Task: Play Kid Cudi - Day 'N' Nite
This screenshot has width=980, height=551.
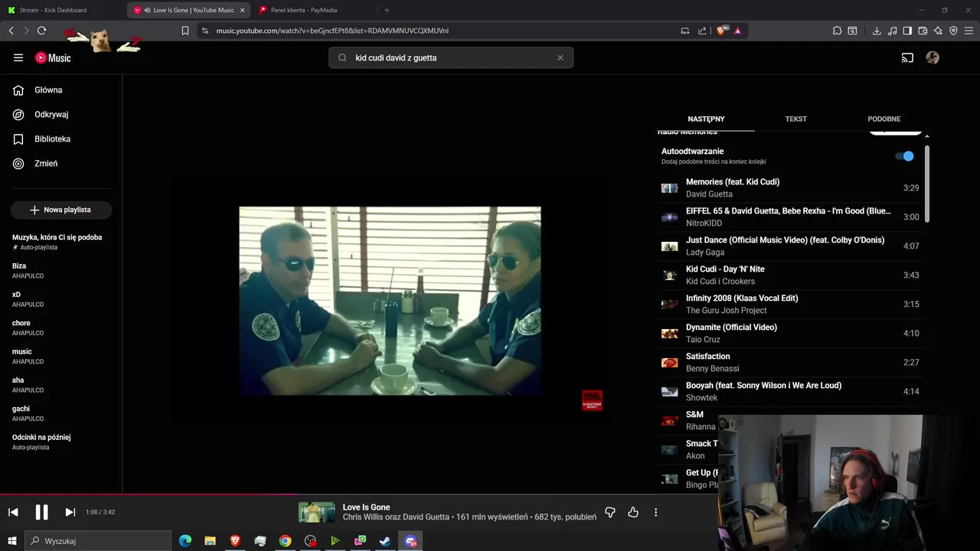Action: point(790,275)
